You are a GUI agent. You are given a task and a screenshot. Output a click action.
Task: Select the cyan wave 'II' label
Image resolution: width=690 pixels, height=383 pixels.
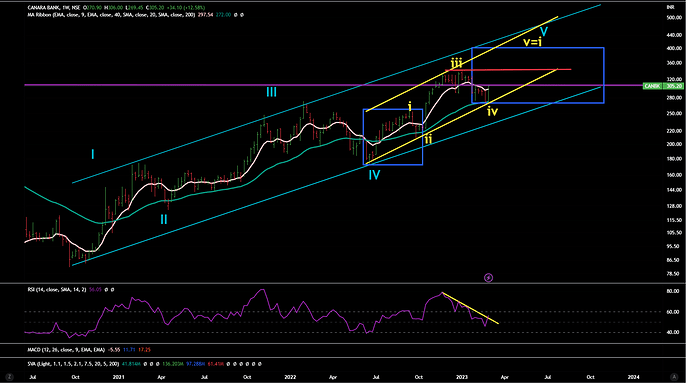coord(164,219)
